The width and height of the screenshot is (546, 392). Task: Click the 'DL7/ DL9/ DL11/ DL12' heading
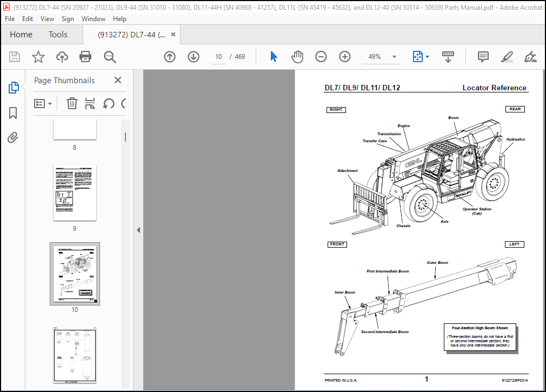pyautogui.click(x=362, y=88)
